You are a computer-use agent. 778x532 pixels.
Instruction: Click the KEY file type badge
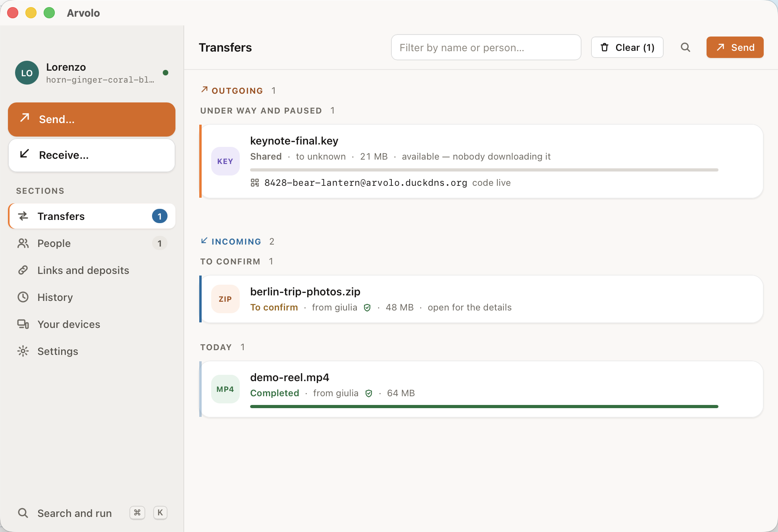[x=225, y=161]
